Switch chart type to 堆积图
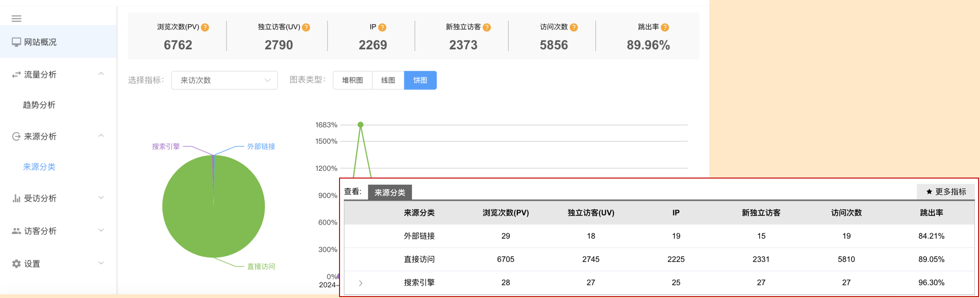 353,80
